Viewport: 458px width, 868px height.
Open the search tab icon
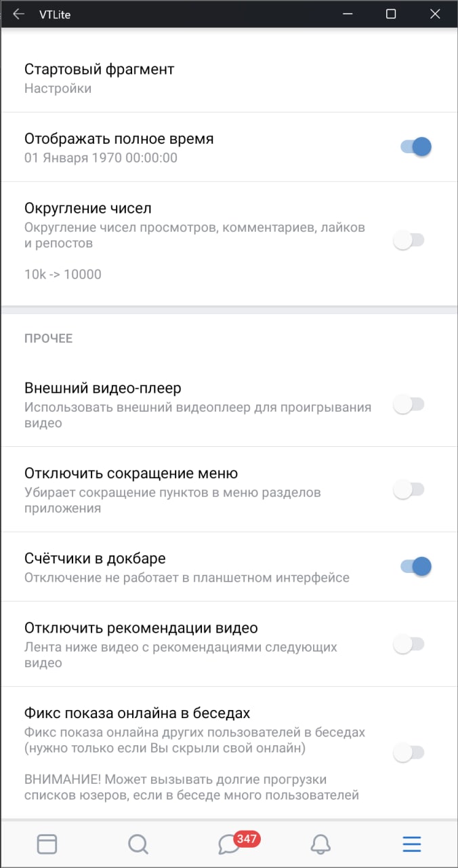[138, 844]
